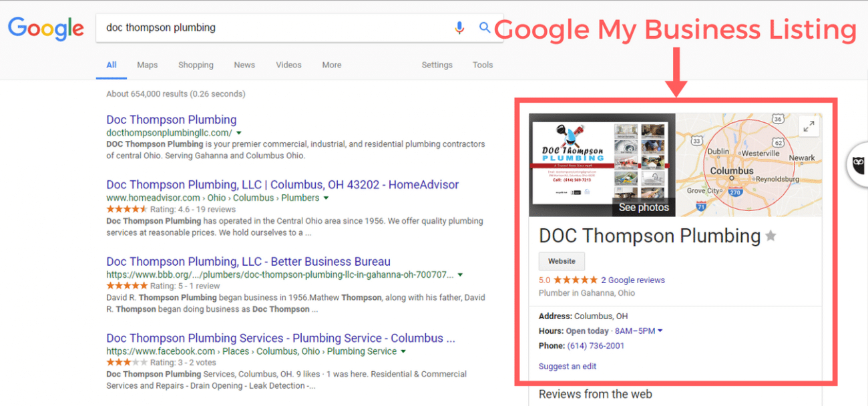Expand the business hours dropdown arrow

tap(660, 331)
